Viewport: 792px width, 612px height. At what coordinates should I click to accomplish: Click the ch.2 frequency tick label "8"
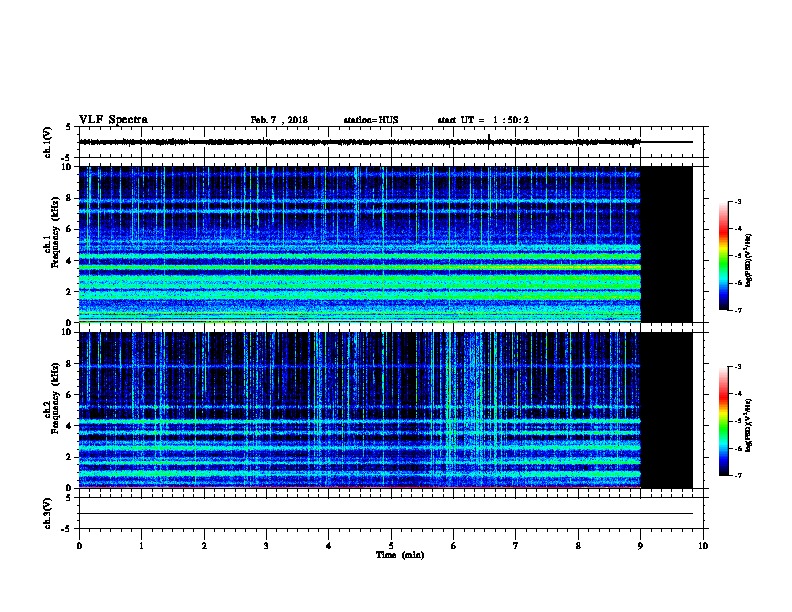(x=70, y=364)
